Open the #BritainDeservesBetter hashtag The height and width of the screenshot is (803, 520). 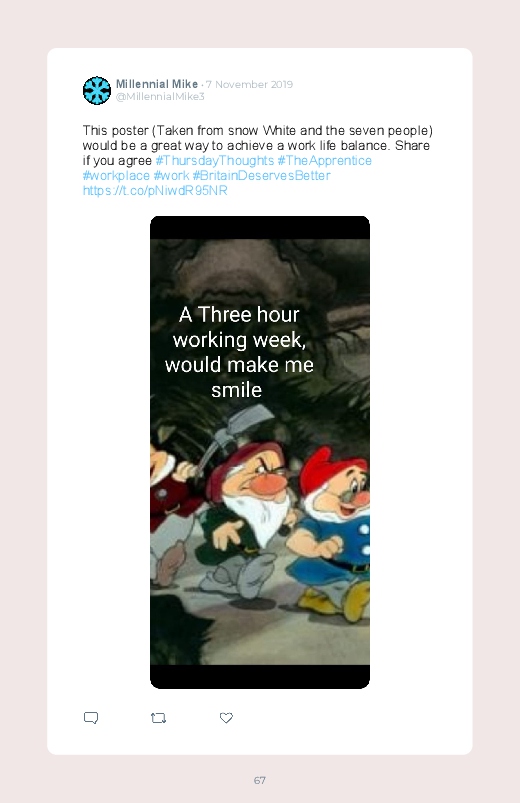point(261,176)
